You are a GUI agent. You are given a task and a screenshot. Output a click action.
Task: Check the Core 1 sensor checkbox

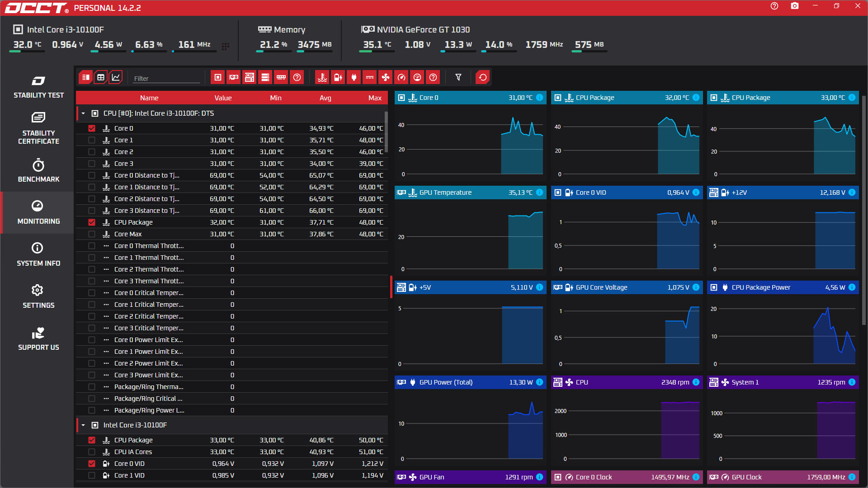(x=92, y=140)
